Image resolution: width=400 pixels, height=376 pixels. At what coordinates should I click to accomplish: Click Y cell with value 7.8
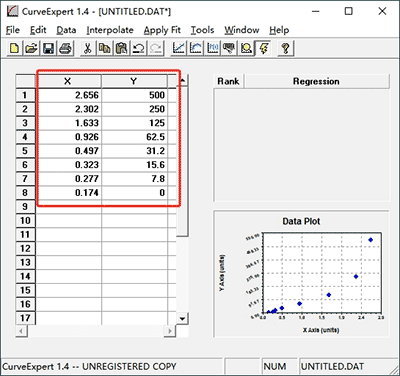click(134, 179)
